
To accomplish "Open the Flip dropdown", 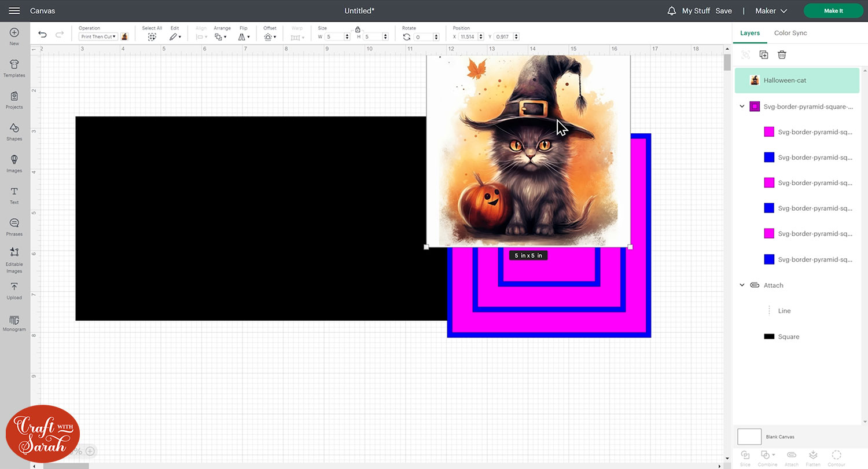I will [x=244, y=36].
